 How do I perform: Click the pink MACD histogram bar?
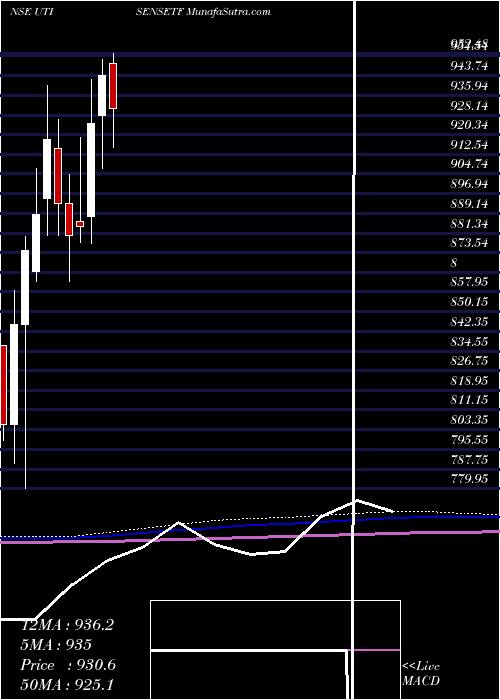point(374,650)
